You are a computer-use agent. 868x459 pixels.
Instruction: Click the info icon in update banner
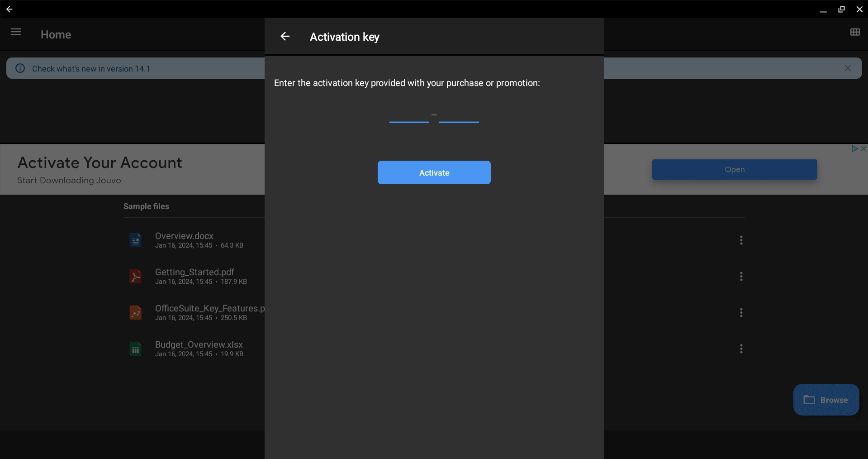pos(20,68)
